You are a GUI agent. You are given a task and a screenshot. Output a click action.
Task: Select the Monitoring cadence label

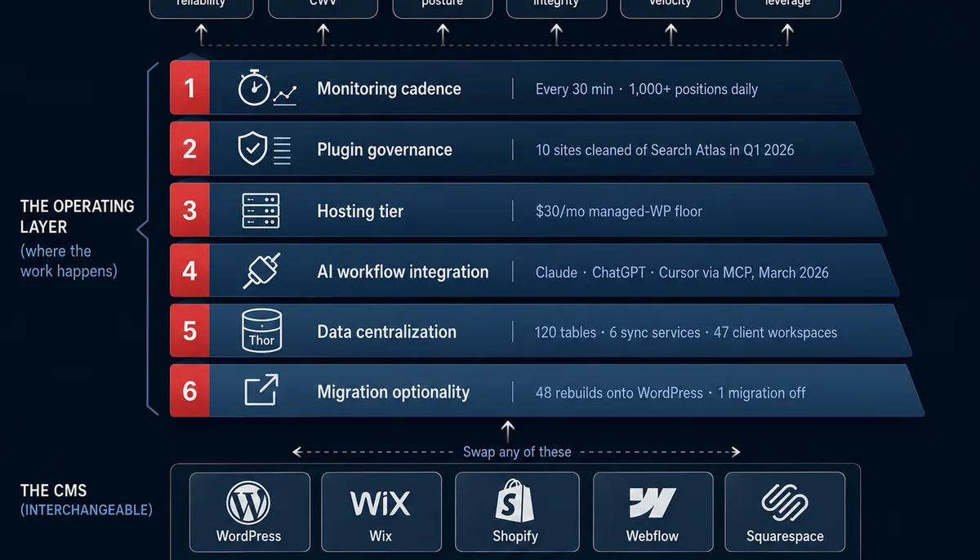[389, 89]
